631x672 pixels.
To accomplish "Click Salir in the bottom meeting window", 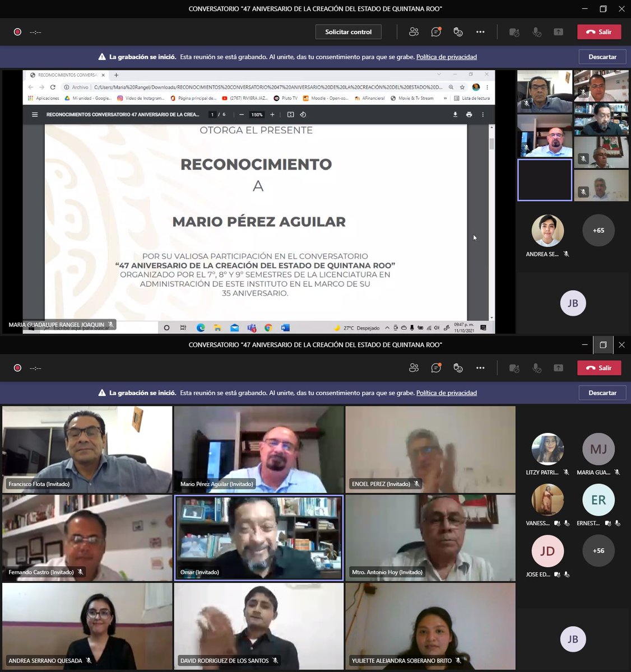I will click(599, 368).
